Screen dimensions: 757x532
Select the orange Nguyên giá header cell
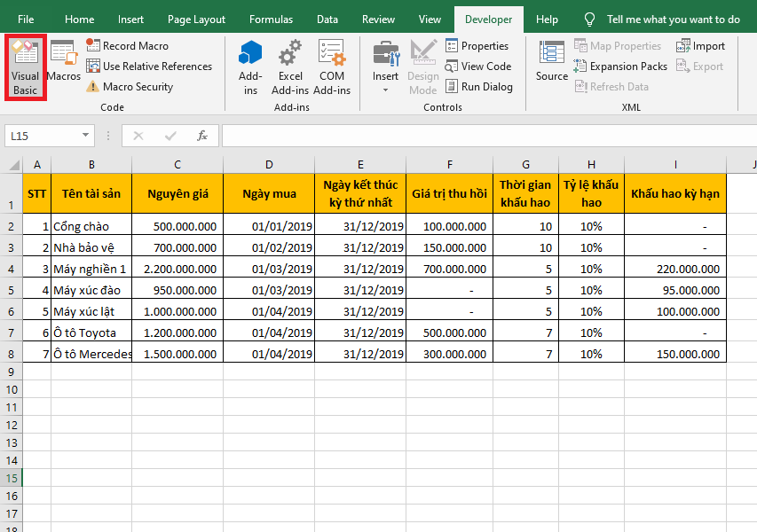(x=177, y=193)
